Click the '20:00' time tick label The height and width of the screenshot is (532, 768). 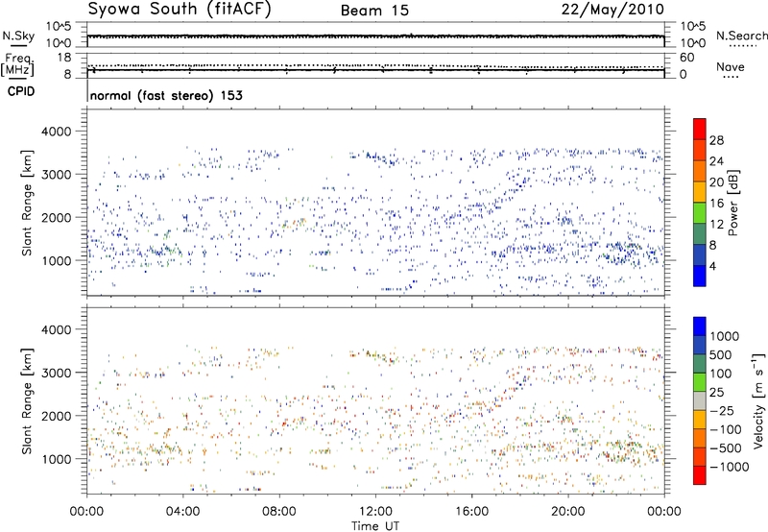[568, 512]
